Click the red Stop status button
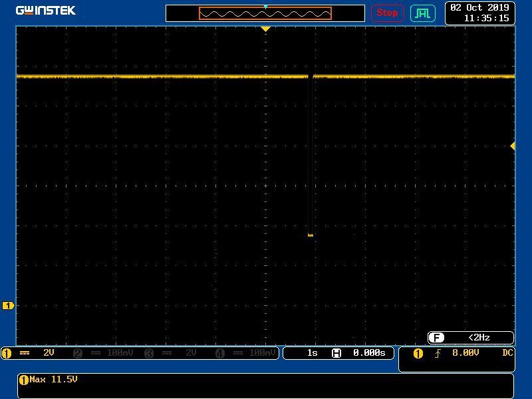This screenshot has width=532, height=399. [x=387, y=13]
